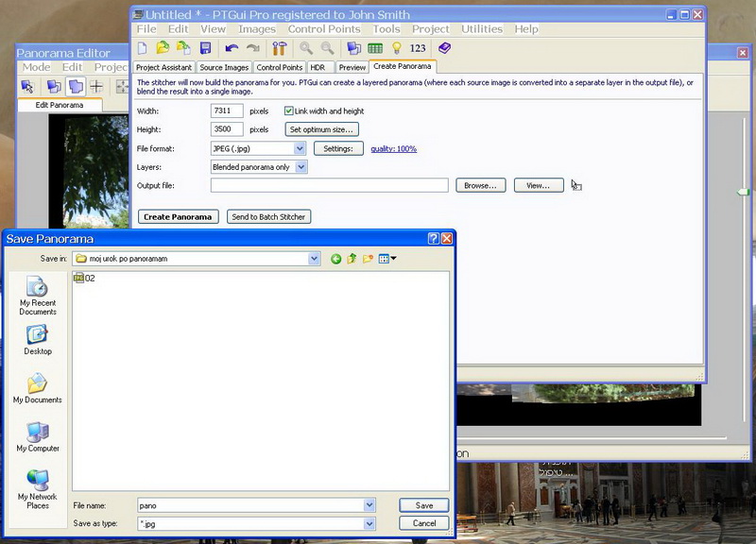Screen dimensions: 756x544
Task: Click the grey Redo arrow
Action: coord(252,48)
